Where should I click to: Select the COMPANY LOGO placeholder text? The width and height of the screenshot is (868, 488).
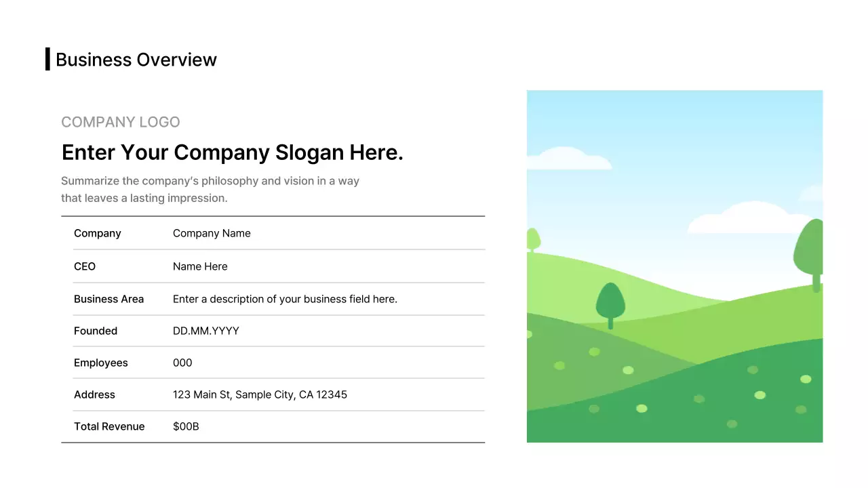tap(121, 122)
